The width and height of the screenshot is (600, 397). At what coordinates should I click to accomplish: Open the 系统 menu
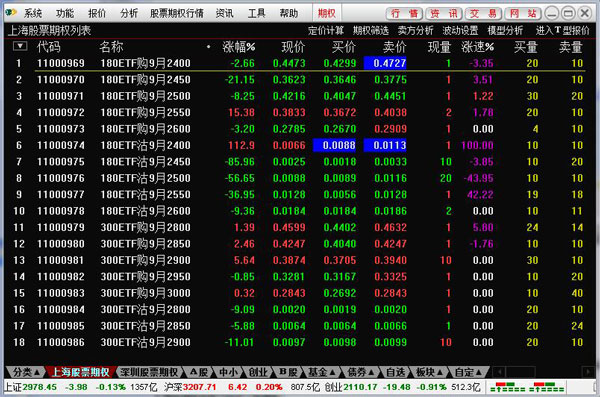tap(33, 13)
